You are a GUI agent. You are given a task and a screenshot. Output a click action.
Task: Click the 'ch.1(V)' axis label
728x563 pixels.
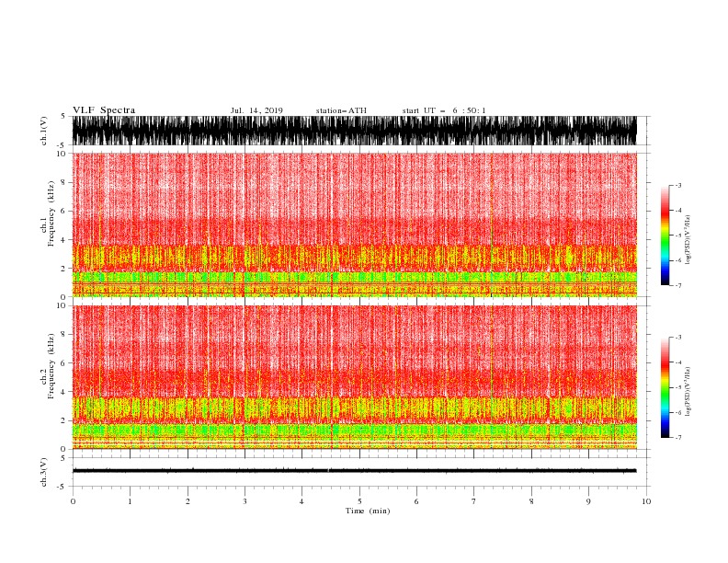click(x=44, y=131)
